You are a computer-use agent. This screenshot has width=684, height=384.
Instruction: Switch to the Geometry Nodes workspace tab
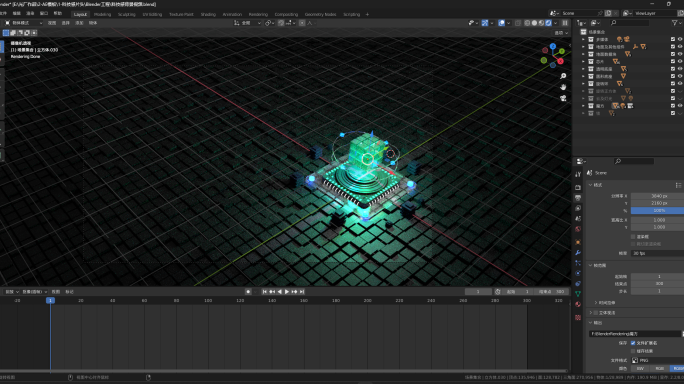point(320,14)
